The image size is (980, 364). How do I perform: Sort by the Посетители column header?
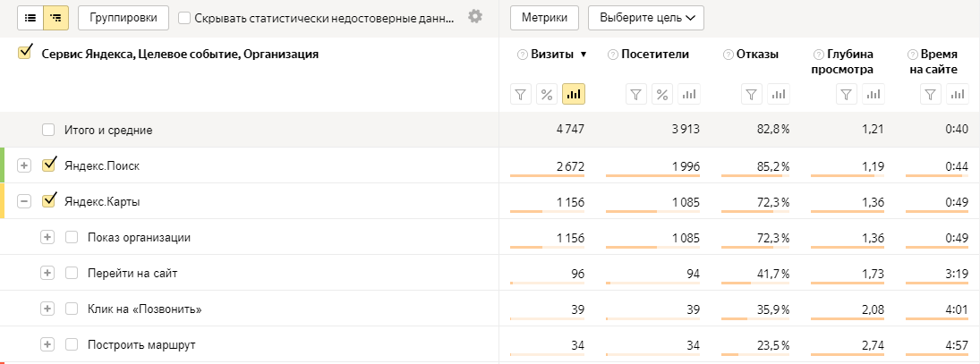coord(654,55)
